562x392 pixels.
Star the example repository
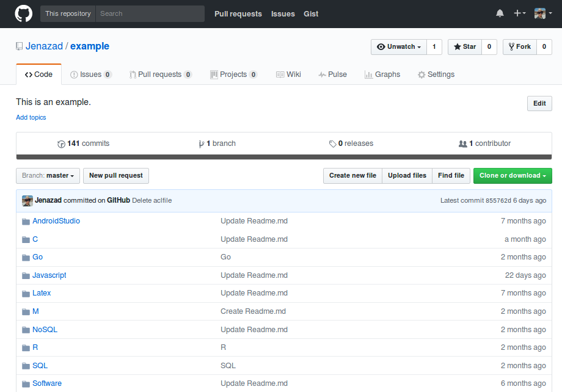click(x=465, y=46)
